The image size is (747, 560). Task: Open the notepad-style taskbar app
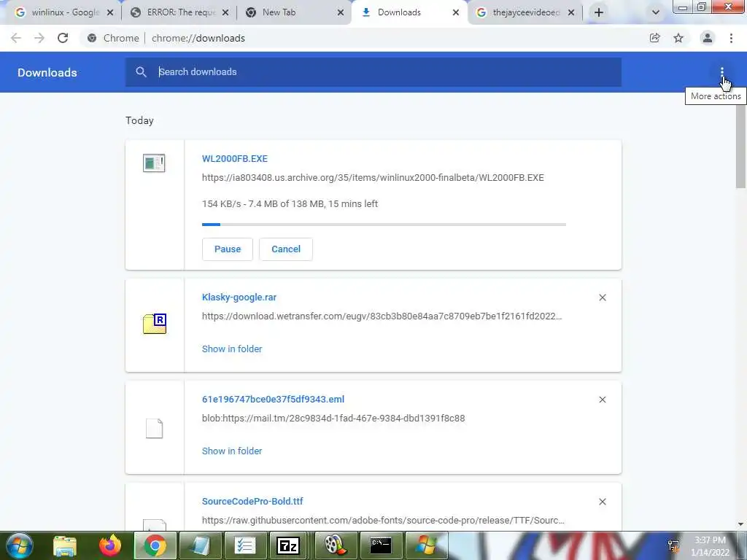[x=200, y=545]
